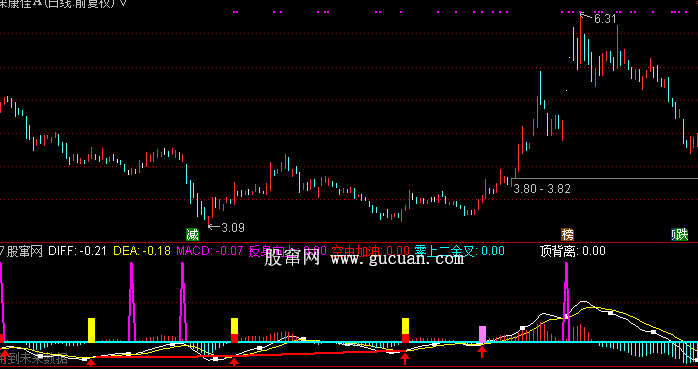
Task: Click the magenta MACD: -0.07 value
Action: coord(210,251)
